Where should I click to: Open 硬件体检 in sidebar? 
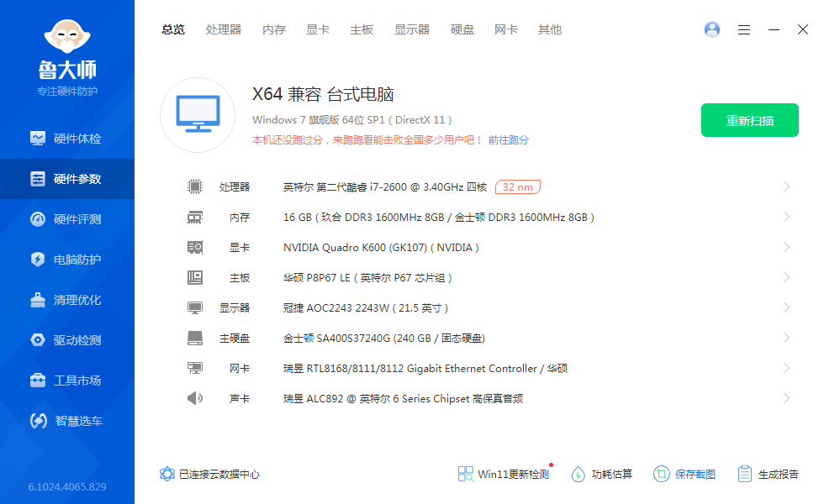coord(67,139)
